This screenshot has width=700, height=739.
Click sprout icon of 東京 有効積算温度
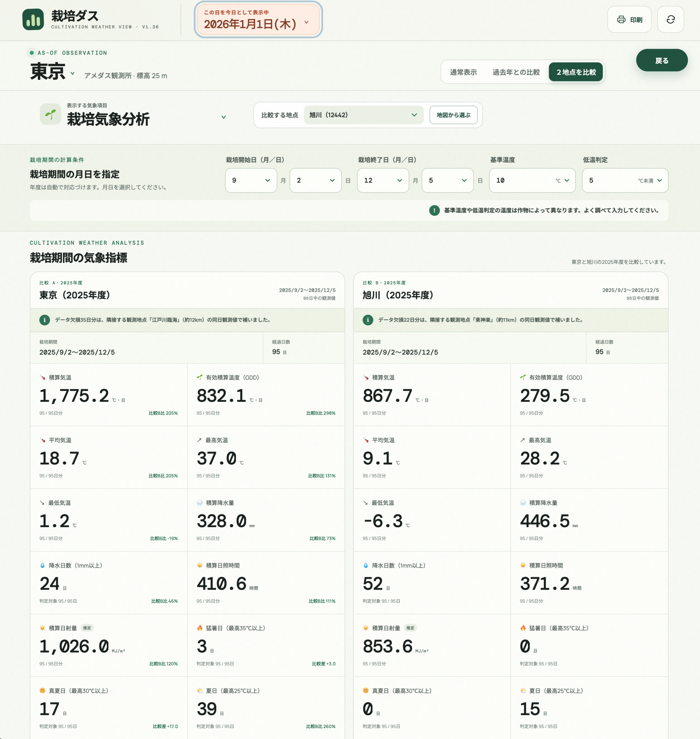(x=200, y=377)
